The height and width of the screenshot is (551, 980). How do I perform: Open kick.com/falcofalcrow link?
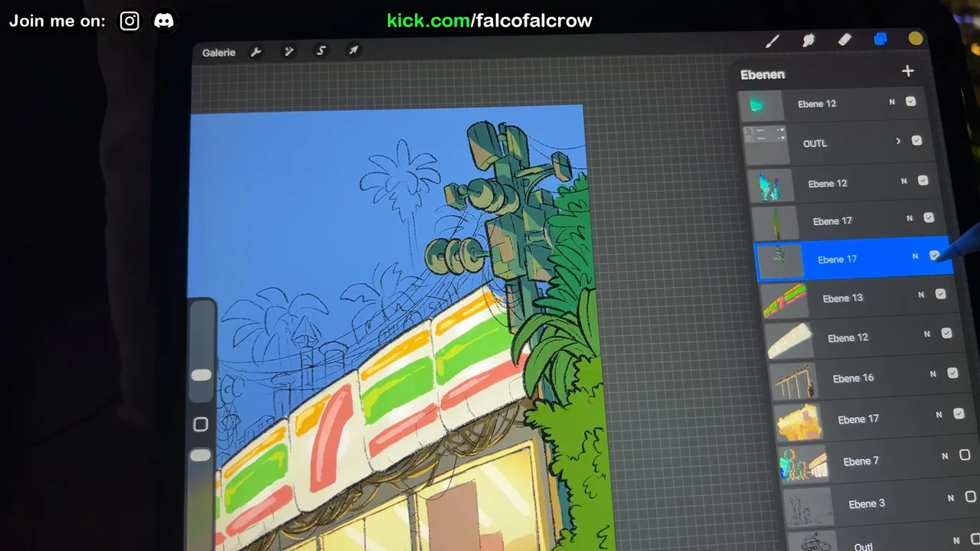click(x=489, y=21)
